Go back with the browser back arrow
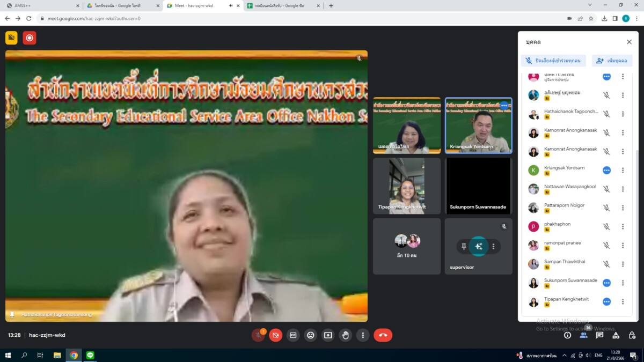This screenshot has height=362, width=644. coord(8,18)
